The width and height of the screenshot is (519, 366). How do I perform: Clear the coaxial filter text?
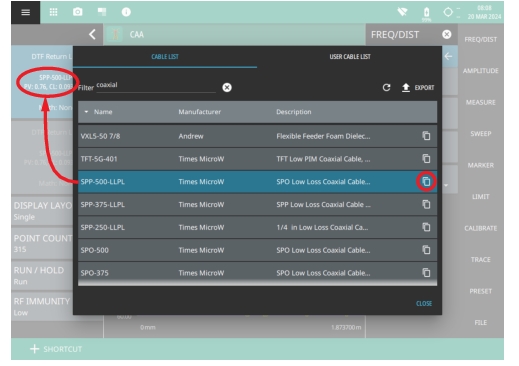[x=227, y=87]
